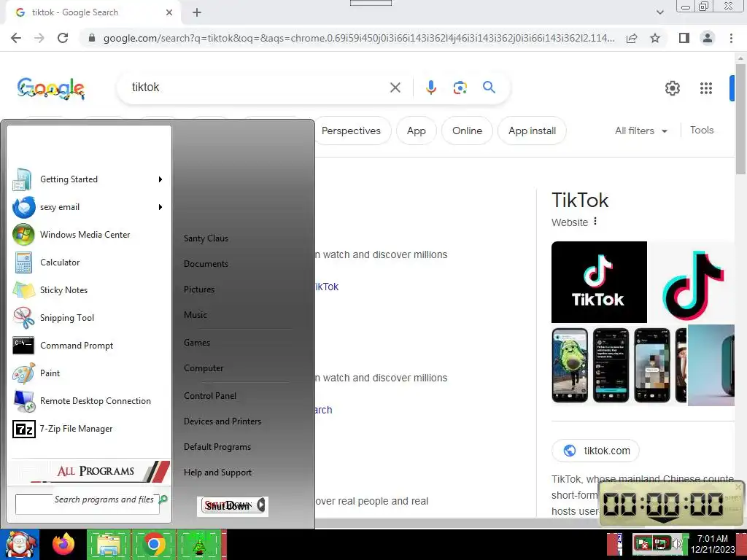This screenshot has height=560, width=747.
Task: Reload the Google search page
Action: tap(63, 38)
